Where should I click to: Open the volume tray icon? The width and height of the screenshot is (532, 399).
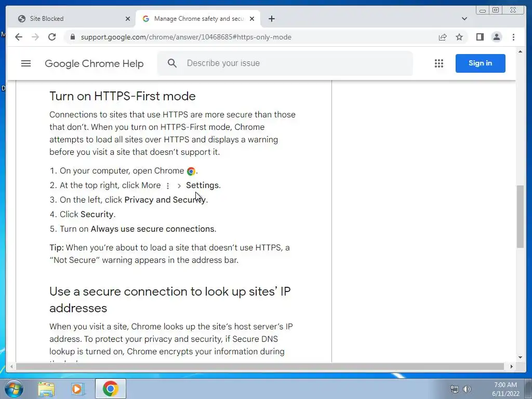(x=467, y=389)
